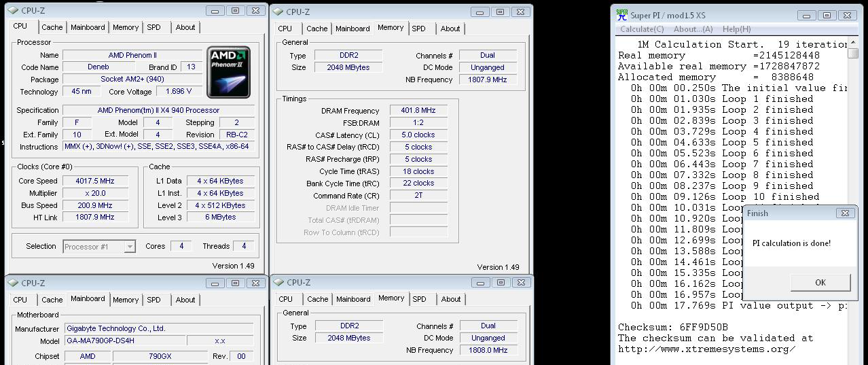The height and width of the screenshot is (365, 868).
Task: Click the AMD Phenom II logo image
Action: click(x=229, y=72)
